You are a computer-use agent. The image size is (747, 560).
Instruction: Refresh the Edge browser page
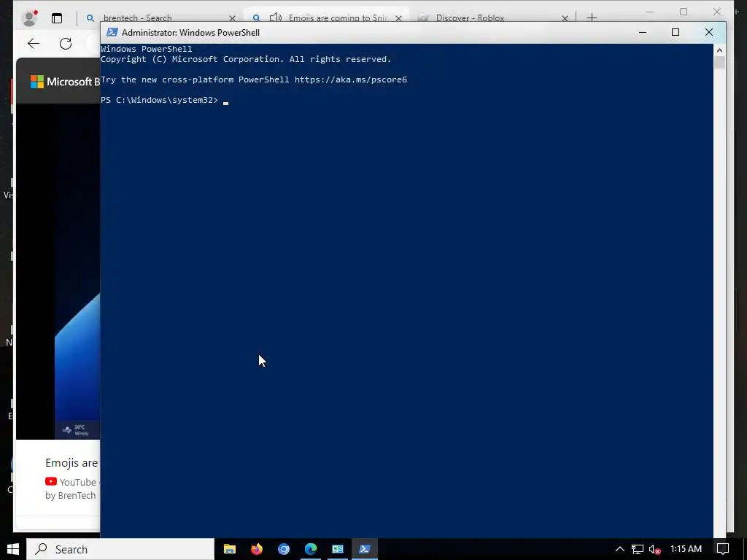point(66,44)
